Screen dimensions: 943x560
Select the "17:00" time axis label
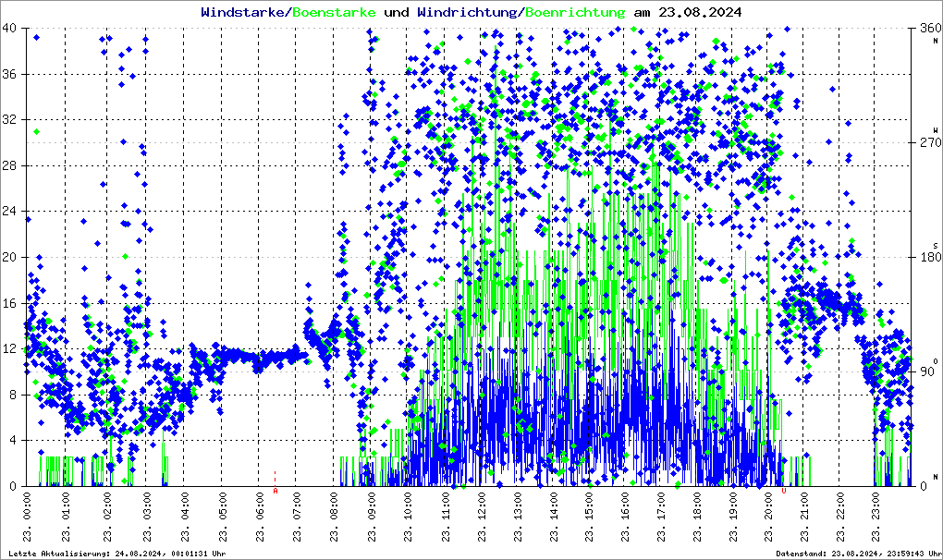660,517
